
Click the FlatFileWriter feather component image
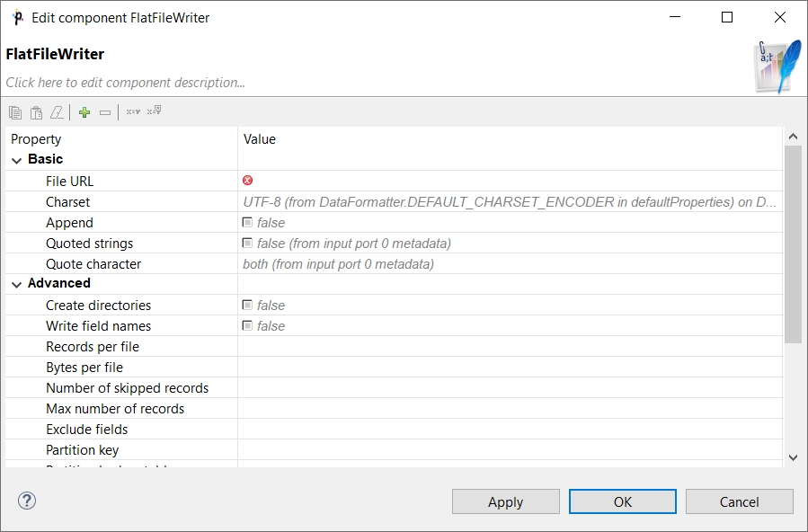[778, 67]
